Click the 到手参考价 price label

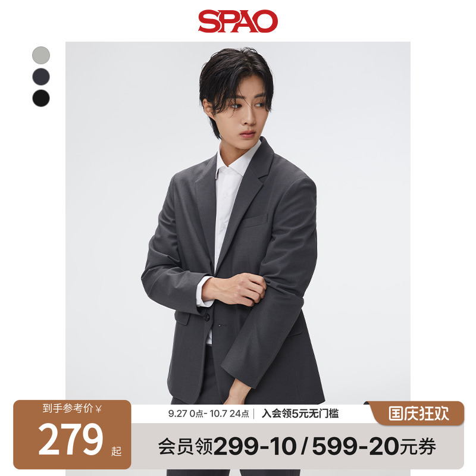click(x=68, y=409)
